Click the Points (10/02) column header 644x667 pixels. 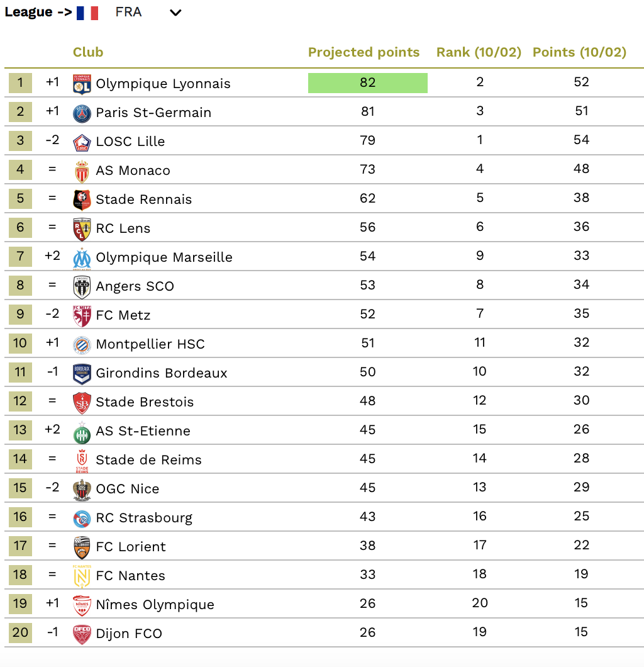click(x=579, y=52)
